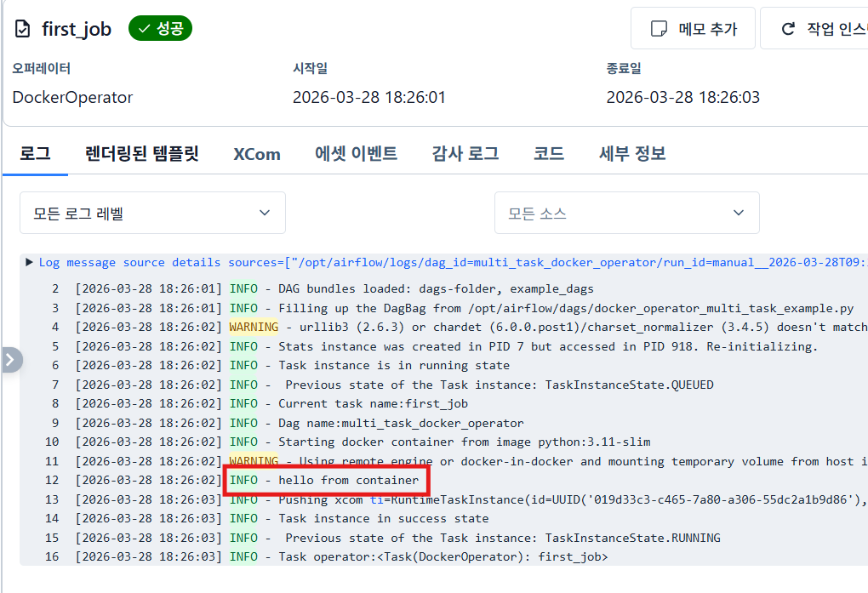Image resolution: width=868 pixels, height=593 pixels.
Task: Click the 'Task instance in success state' line
Action: pyautogui.click(x=383, y=518)
